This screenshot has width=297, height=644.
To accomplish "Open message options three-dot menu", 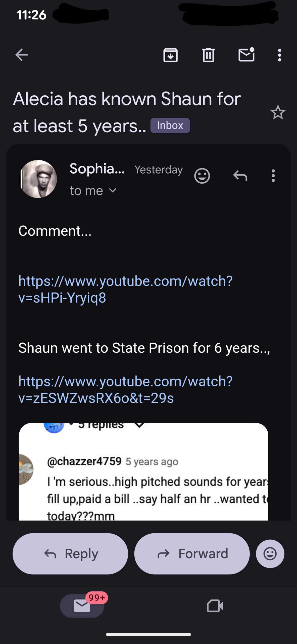I will (273, 176).
